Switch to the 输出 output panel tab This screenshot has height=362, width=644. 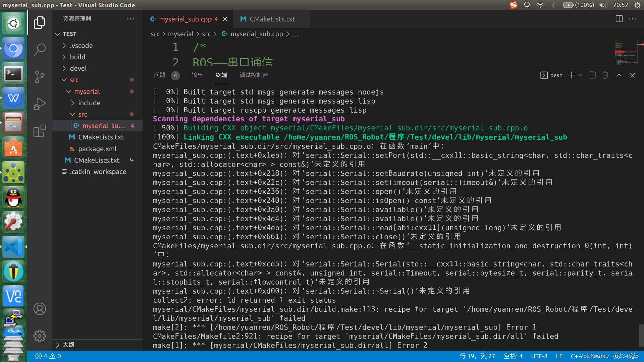click(x=197, y=75)
